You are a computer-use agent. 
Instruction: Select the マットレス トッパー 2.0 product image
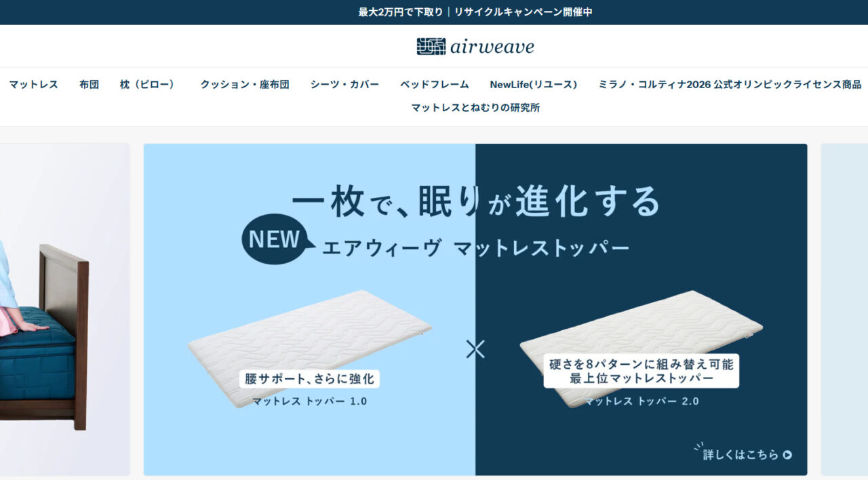642,348
